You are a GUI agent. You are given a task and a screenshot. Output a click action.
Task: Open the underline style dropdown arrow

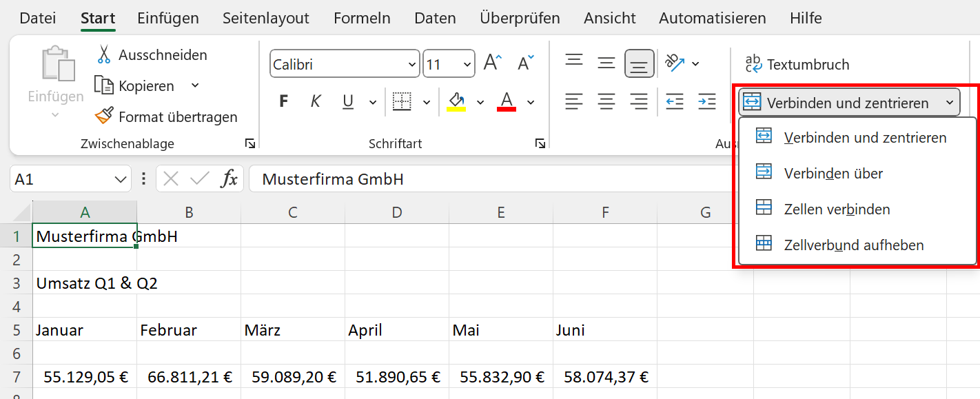pos(373,102)
